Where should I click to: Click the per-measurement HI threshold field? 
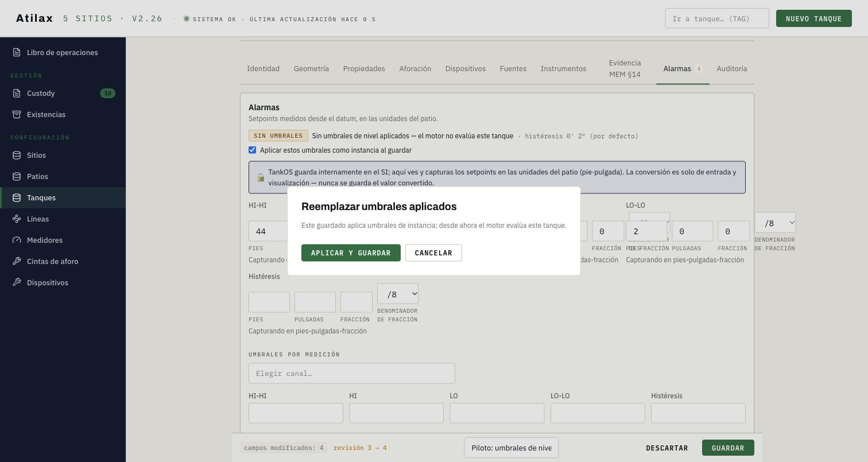click(x=396, y=413)
